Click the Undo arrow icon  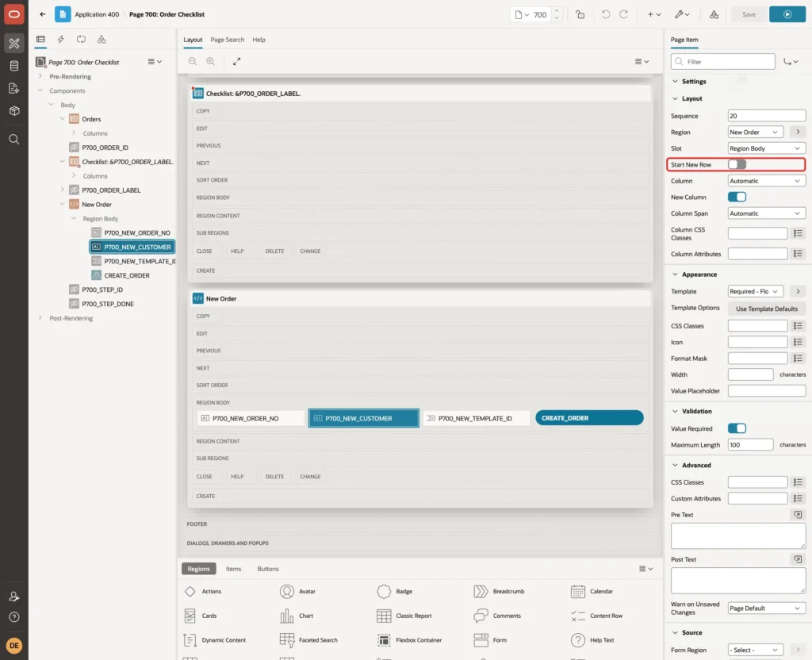pos(605,14)
